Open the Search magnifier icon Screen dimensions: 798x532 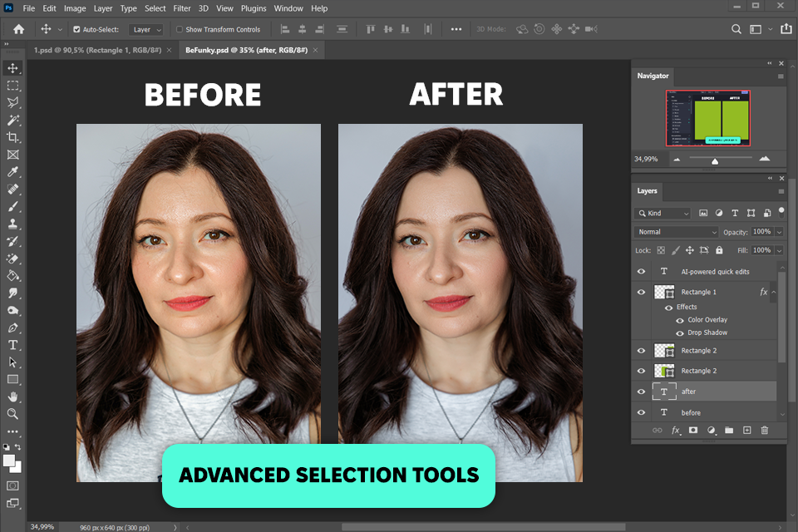(x=736, y=29)
